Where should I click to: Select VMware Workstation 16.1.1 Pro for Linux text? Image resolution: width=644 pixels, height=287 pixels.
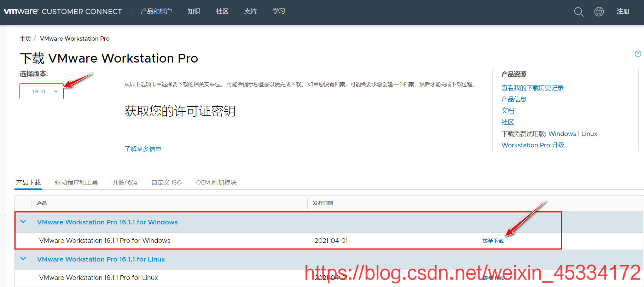point(99,278)
